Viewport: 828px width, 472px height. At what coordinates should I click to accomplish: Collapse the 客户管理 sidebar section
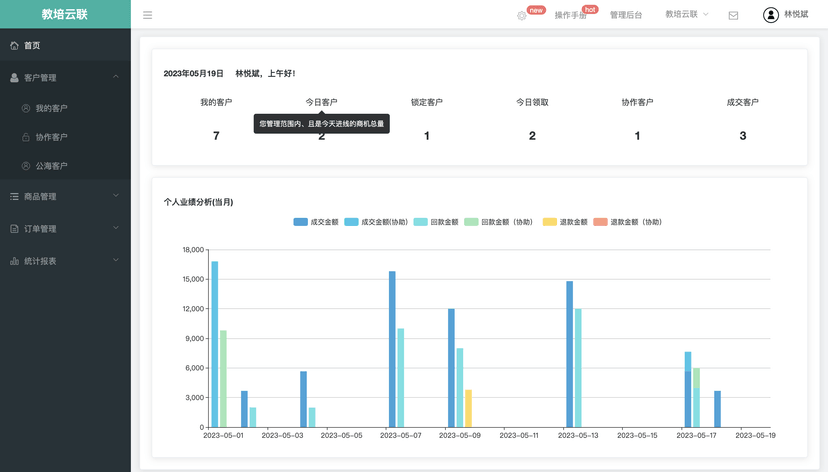[x=116, y=77]
